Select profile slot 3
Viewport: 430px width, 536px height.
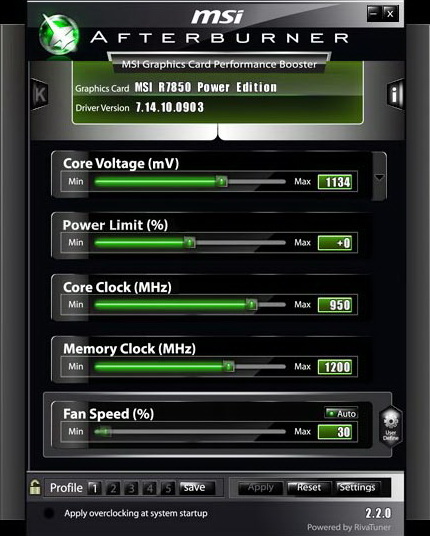(131, 488)
